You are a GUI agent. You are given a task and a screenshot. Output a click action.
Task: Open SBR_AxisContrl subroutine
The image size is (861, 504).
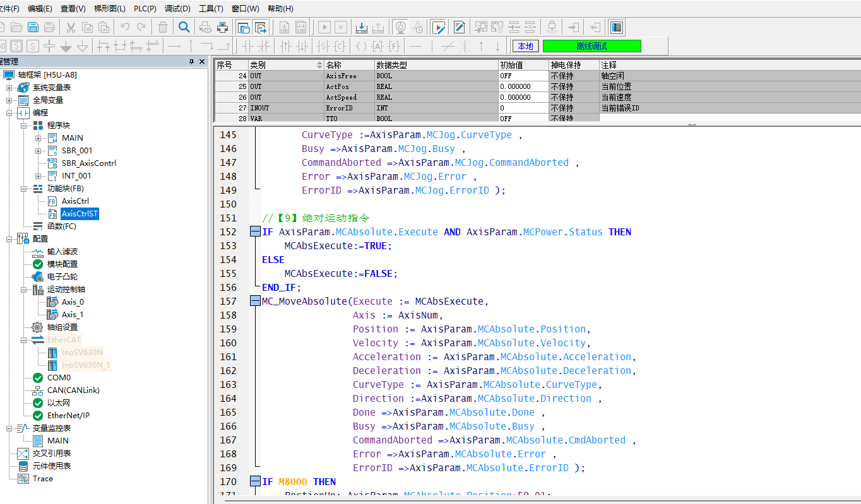coord(88,163)
